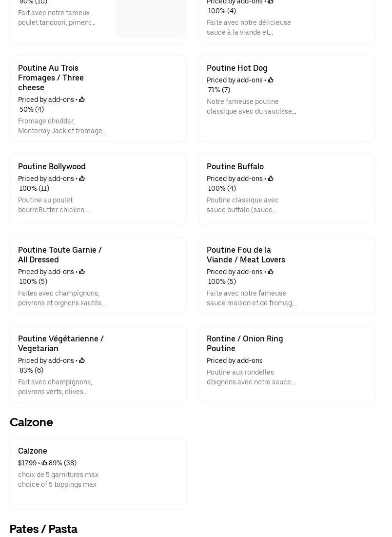Open Poutine Au Trois Fromages item
Screen dimensions: 392x537
click(x=51, y=78)
